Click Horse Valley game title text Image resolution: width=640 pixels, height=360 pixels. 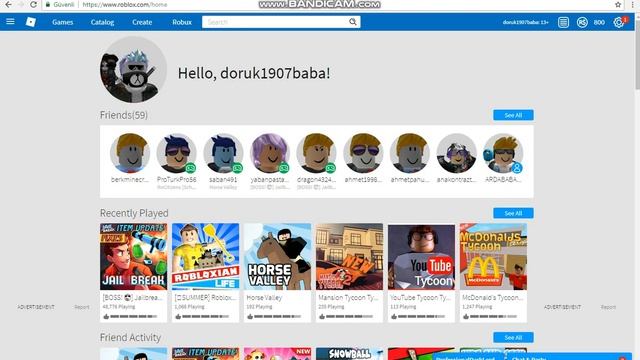coord(264,298)
